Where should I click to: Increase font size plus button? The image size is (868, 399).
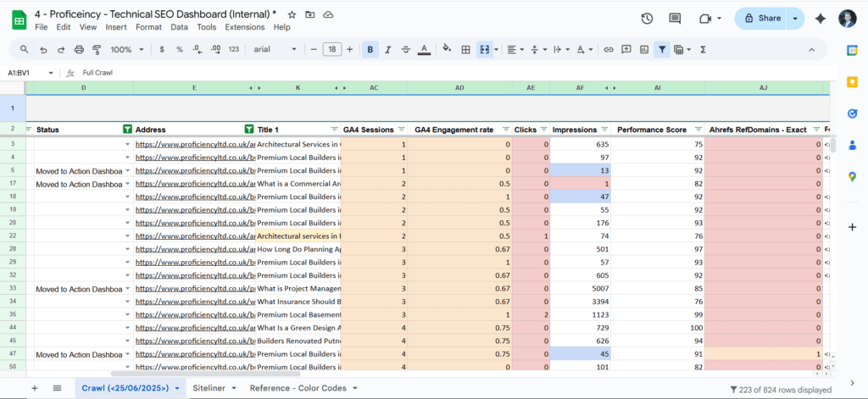pyautogui.click(x=349, y=50)
